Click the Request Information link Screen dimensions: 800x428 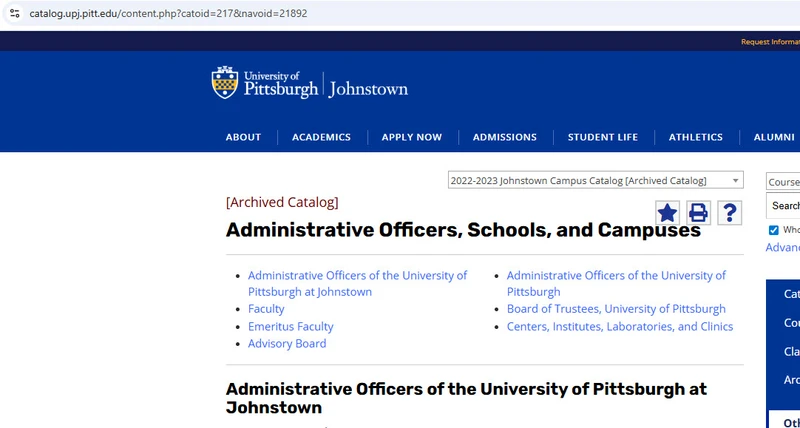(770, 42)
